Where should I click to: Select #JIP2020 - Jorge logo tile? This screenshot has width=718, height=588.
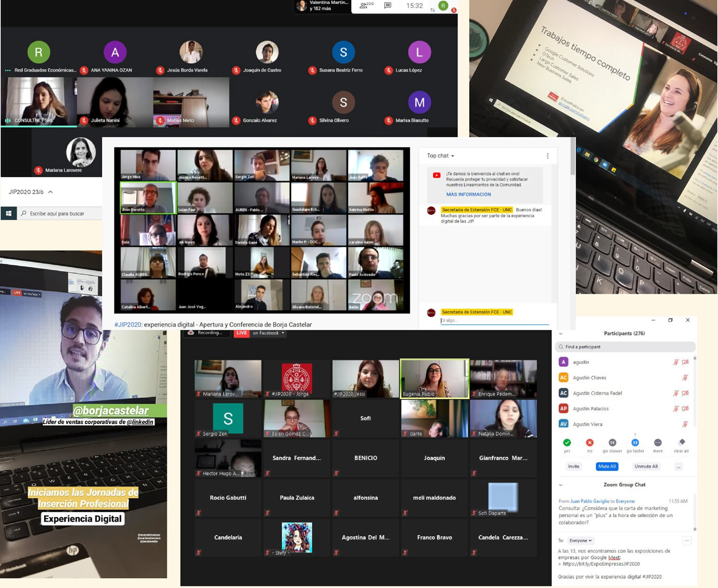(x=297, y=379)
